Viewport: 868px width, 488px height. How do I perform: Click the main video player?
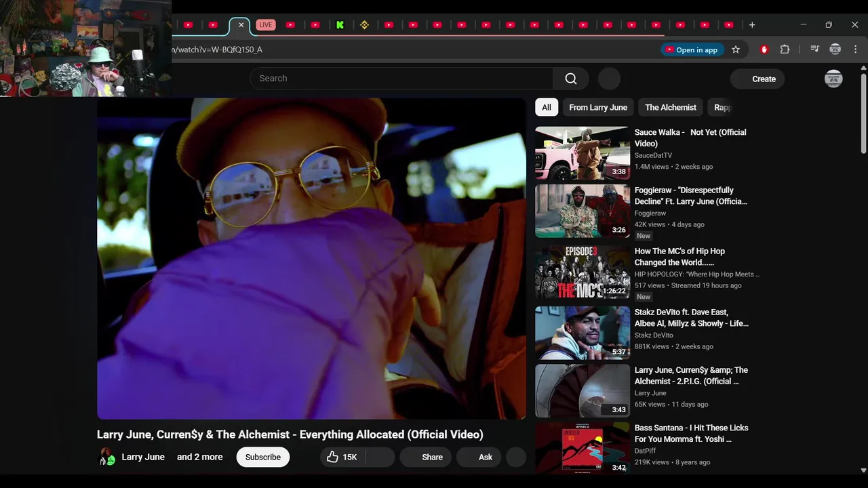pos(311,258)
